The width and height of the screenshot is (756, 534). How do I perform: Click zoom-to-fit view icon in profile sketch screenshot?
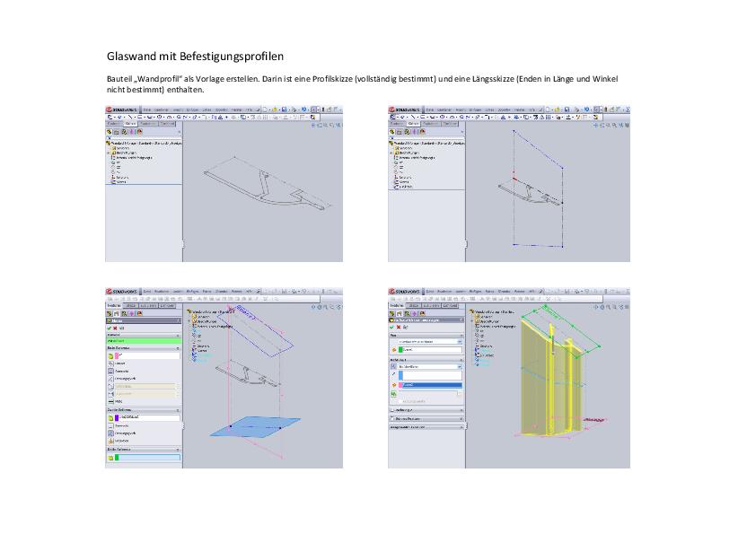pos(313,126)
